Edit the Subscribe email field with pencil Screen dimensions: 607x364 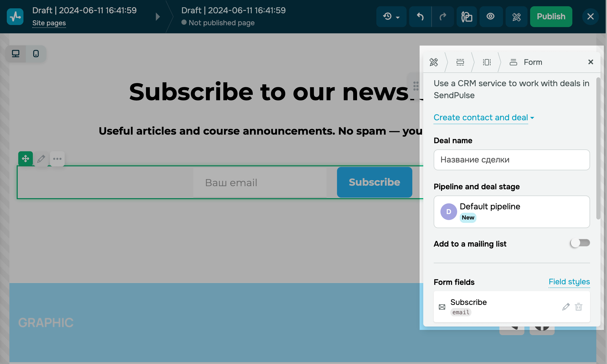click(x=566, y=307)
